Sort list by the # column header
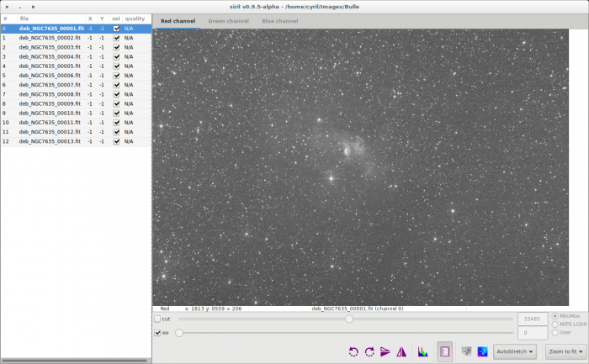Image resolution: width=589 pixels, height=364 pixels. pyautogui.click(x=8, y=18)
